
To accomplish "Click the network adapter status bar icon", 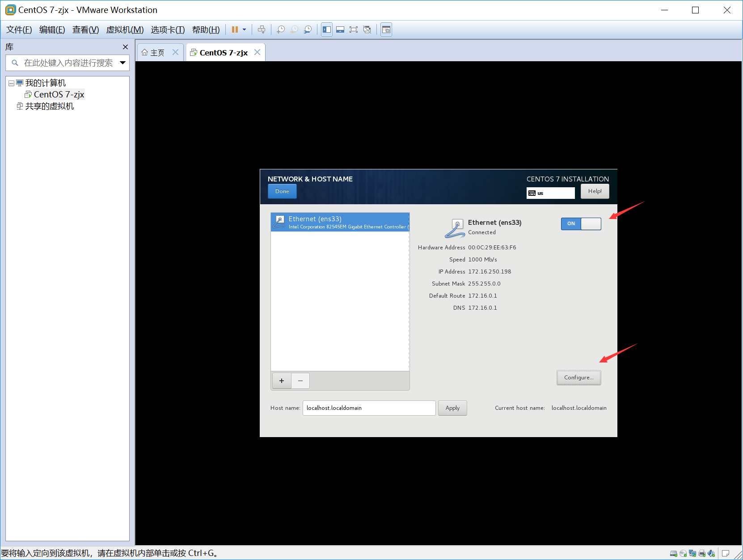I will [x=692, y=553].
